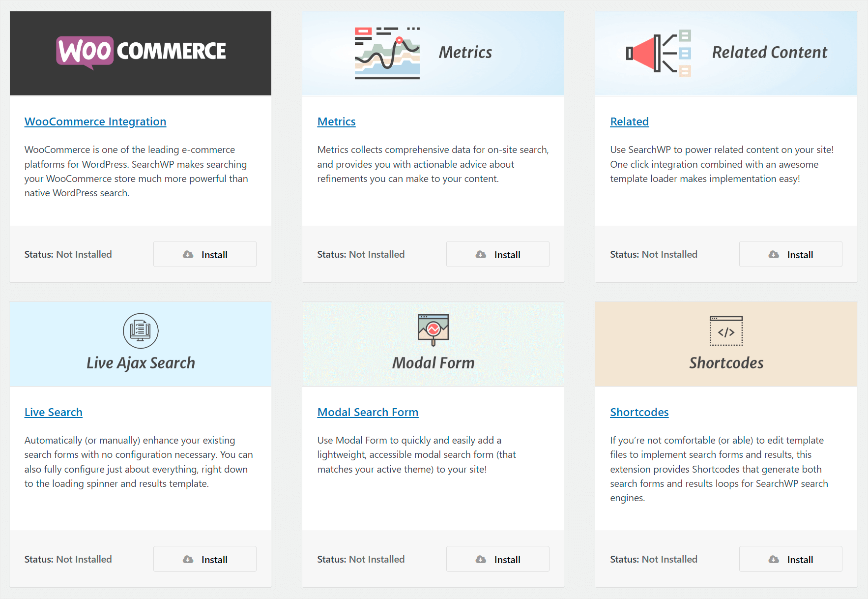Click cloud download icon in Metrics card
Screen dimensions: 868x599
coord(481,254)
